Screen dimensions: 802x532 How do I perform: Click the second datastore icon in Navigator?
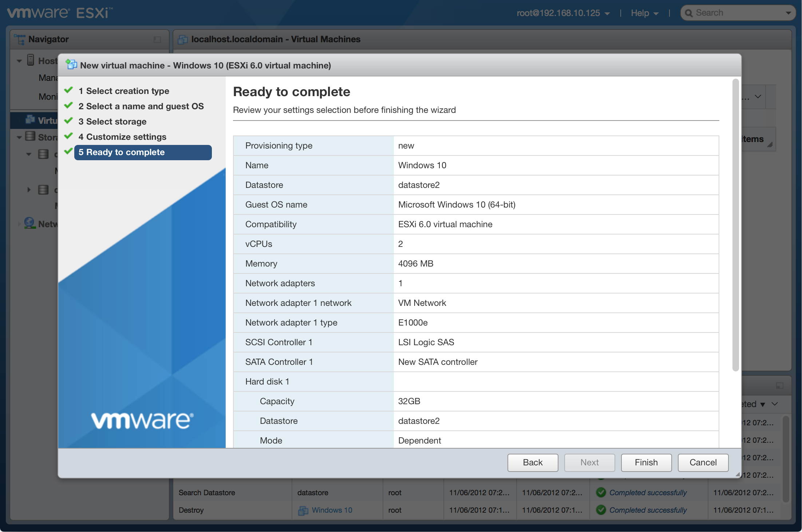click(43, 190)
